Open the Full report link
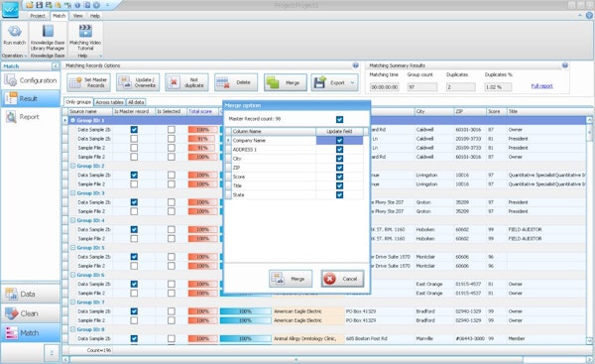The image size is (595, 364). coord(541,86)
